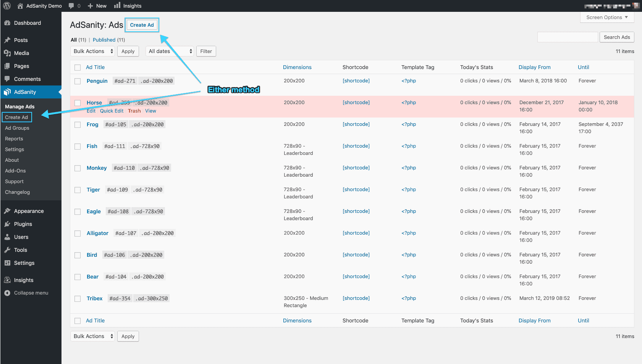The width and height of the screenshot is (642, 364).
Task: Check the Horse ad row checkbox
Action: pyautogui.click(x=78, y=103)
